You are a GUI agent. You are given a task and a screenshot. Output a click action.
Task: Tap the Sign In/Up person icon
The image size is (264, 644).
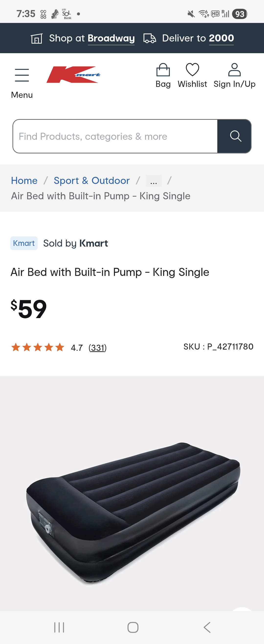[234, 70]
